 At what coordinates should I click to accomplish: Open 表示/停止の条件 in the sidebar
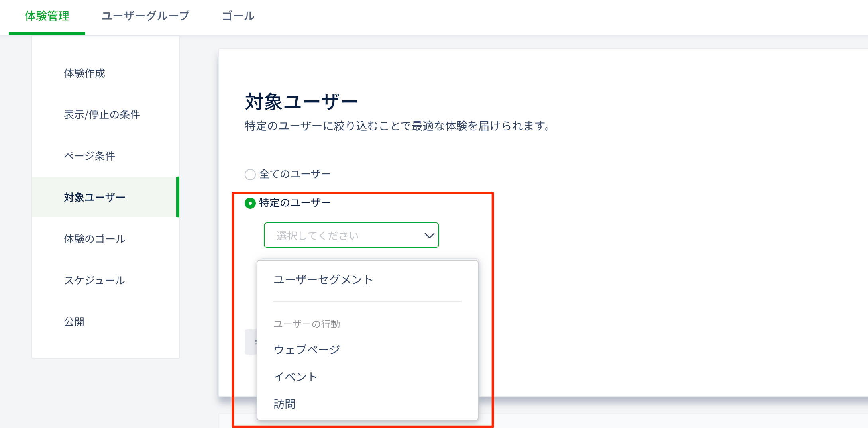(x=102, y=115)
